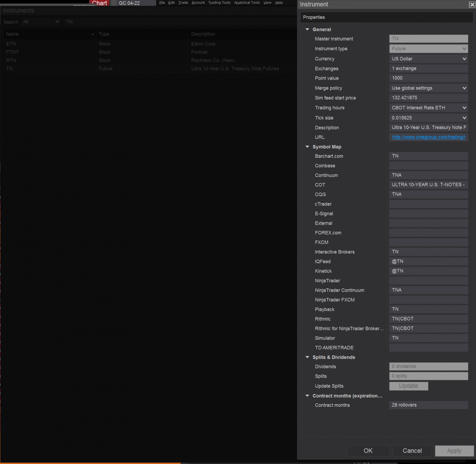Open the Trading hours dropdown
The image size is (476, 464).
463,107
